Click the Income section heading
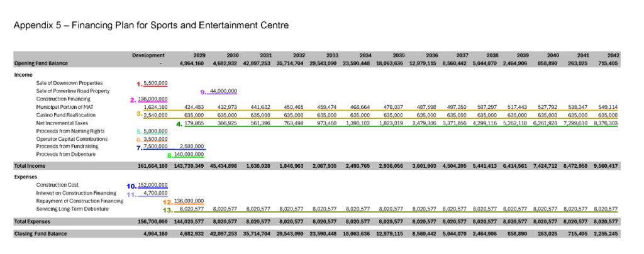The image size is (644, 254). 22,75
